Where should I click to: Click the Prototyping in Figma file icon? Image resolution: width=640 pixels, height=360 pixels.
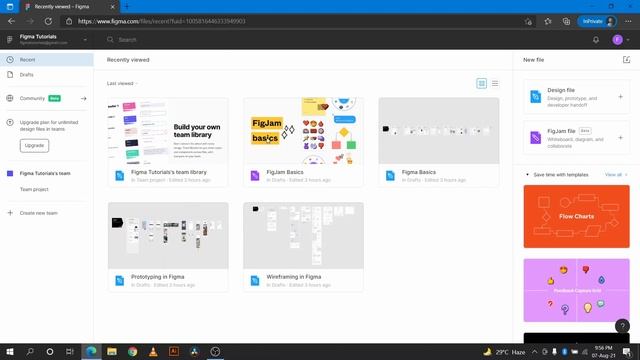point(120,281)
